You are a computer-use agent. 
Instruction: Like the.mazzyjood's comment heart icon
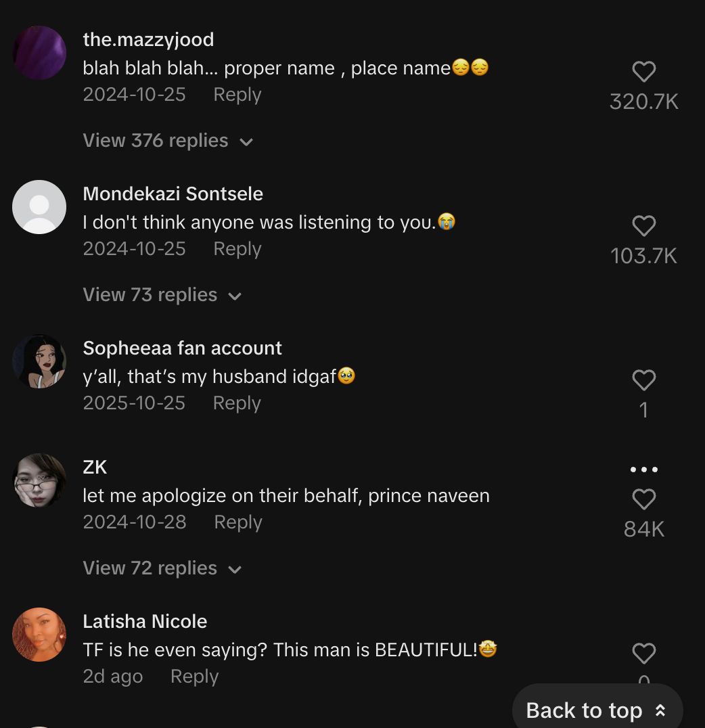click(643, 72)
